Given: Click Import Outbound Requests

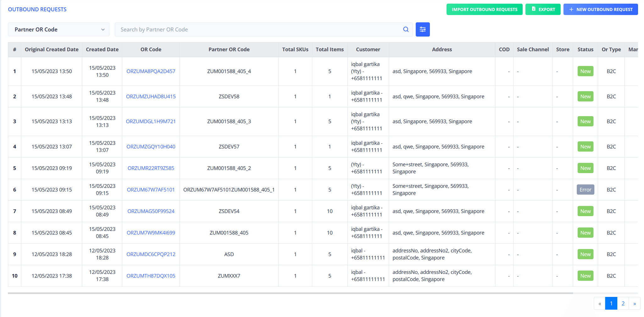Looking at the screenshot, I should pos(484,9).
